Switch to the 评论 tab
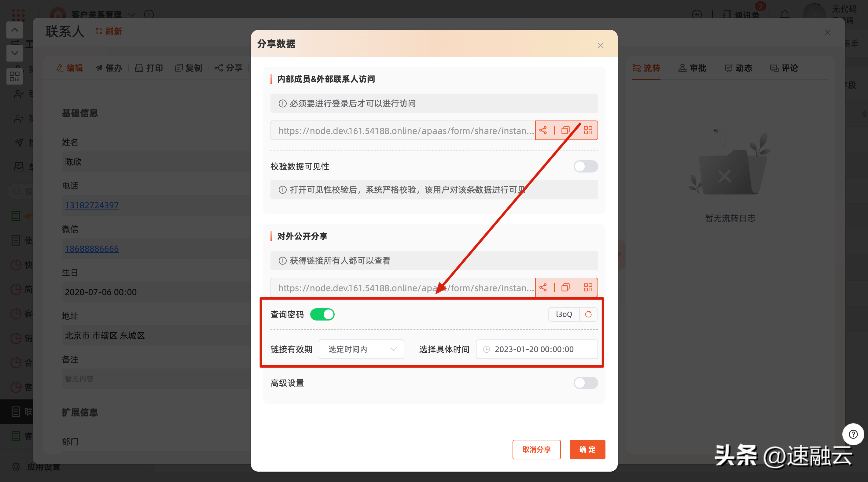The image size is (868, 482). (784, 68)
